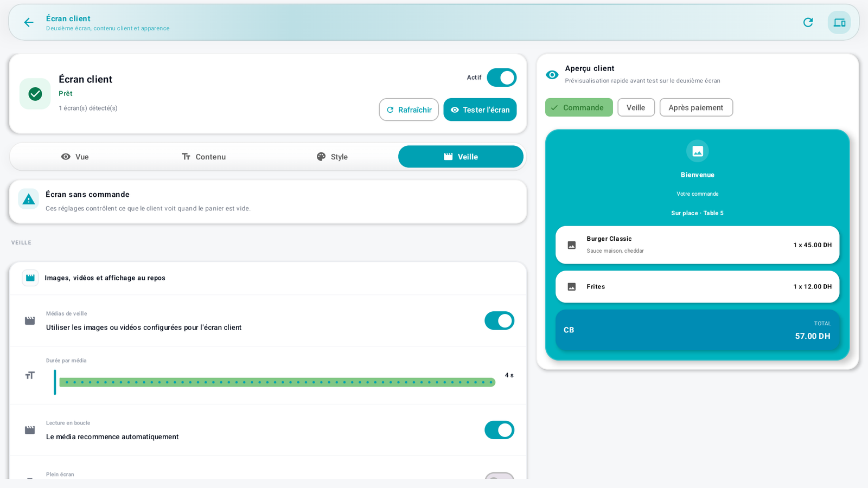Open the Style tab
Viewport: 868px width, 488px height.
pos(332,157)
